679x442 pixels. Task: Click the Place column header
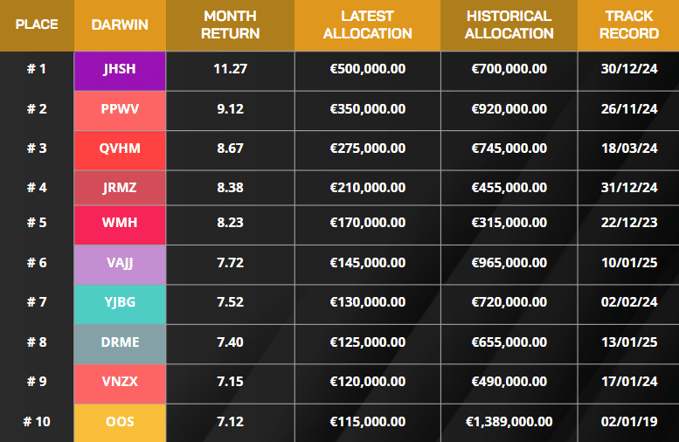click(36, 25)
